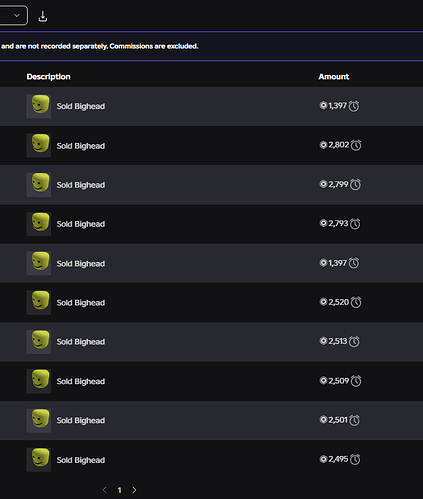Viewport: 423px width, 499px height.
Task: Click the Amount column header
Action: tap(334, 77)
